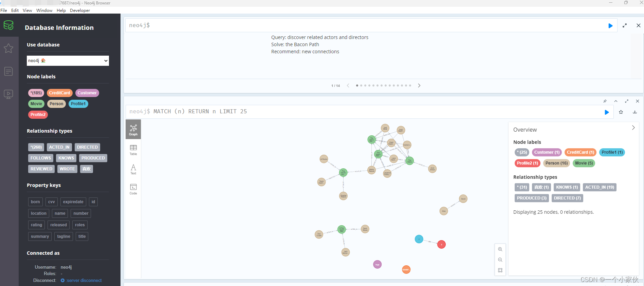Click the cyan Profile1 graph node
The width and height of the screenshot is (644, 286).
419,239
